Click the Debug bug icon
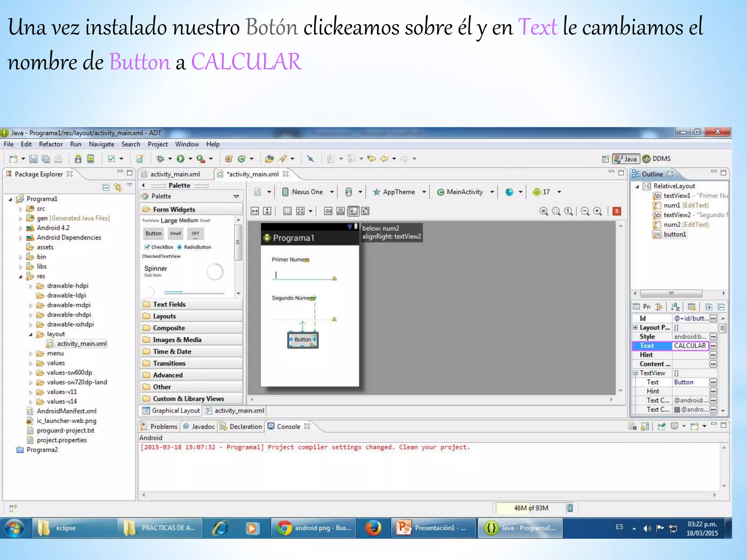The width and height of the screenshot is (747, 560). coord(160,159)
